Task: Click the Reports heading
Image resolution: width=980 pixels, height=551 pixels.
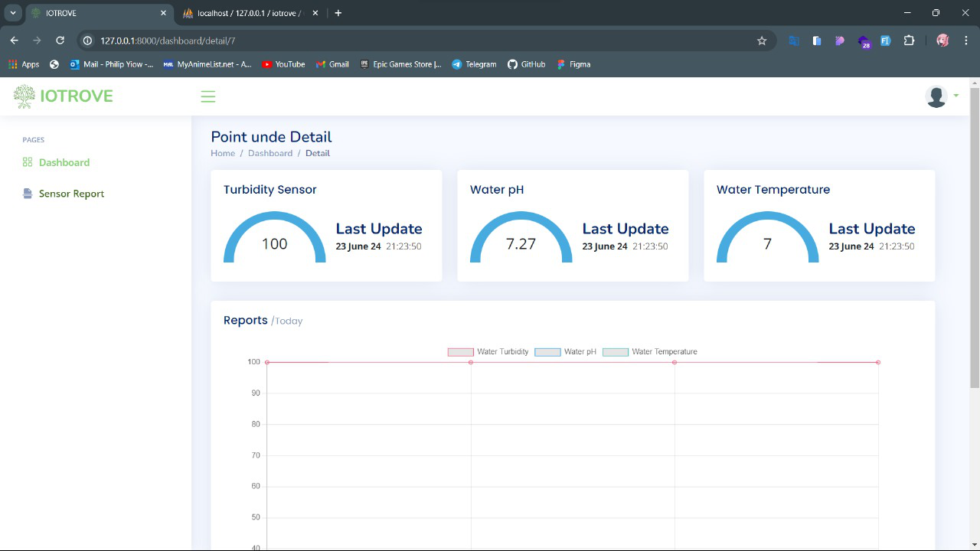Action: (246, 320)
